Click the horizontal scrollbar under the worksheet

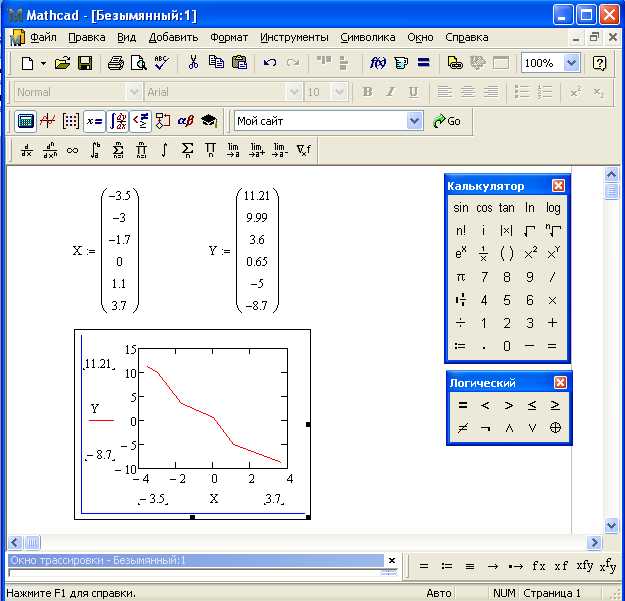[x=300, y=542]
